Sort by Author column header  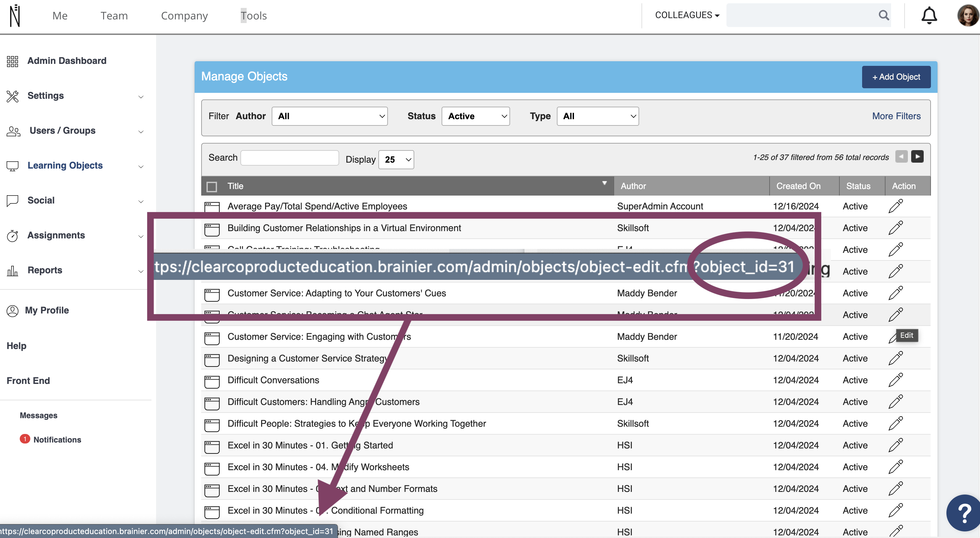(x=633, y=186)
